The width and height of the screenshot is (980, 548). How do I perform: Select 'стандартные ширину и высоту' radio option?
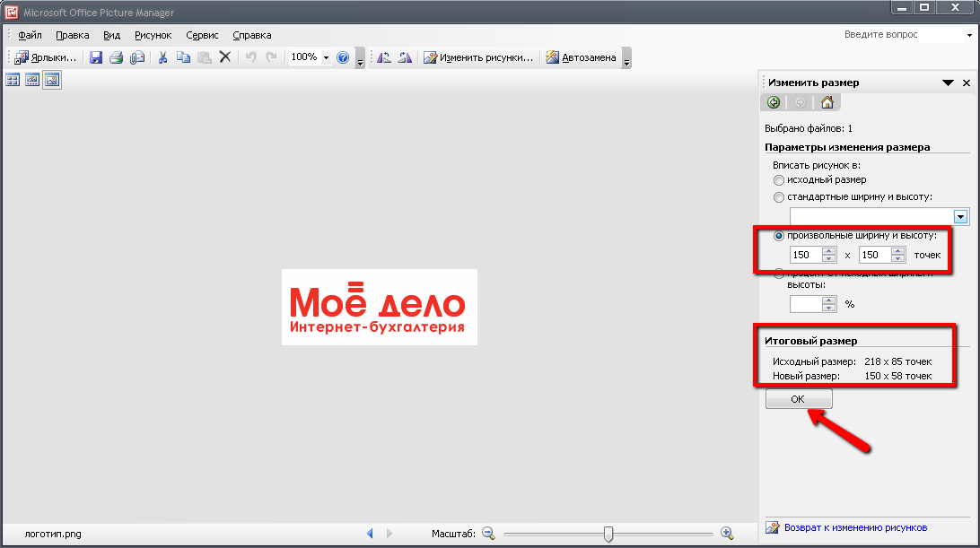pyautogui.click(x=778, y=196)
